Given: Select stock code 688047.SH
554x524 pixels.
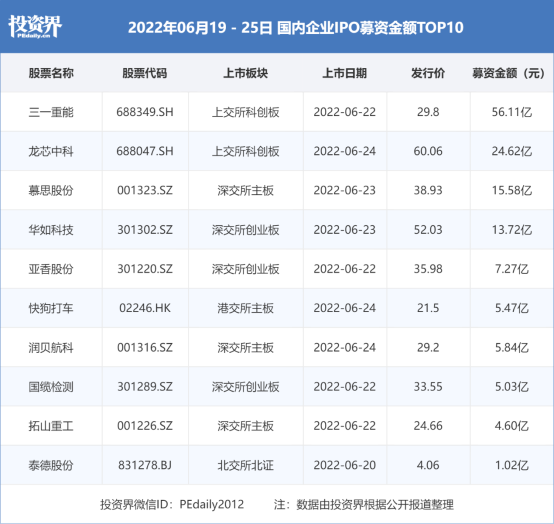Looking at the screenshot, I should pyautogui.click(x=145, y=151).
